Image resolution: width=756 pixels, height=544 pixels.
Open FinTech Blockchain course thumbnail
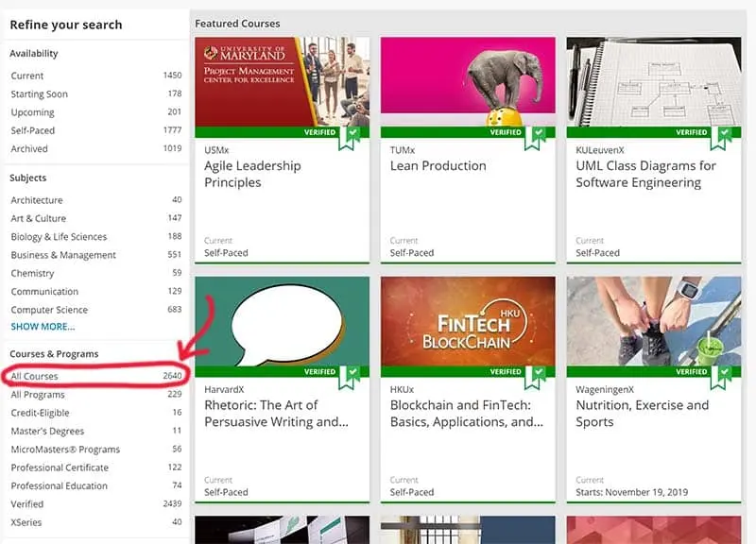[x=468, y=321]
